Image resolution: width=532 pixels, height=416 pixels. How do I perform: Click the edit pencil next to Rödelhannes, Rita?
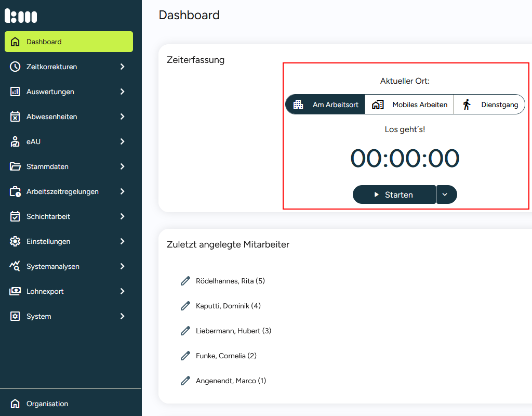coord(185,281)
